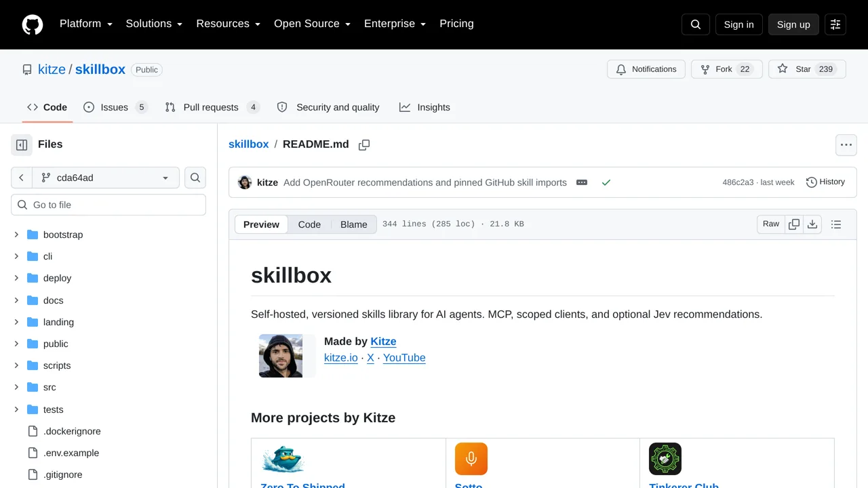Copy the README.md file path
The width and height of the screenshot is (868, 488).
(364, 144)
